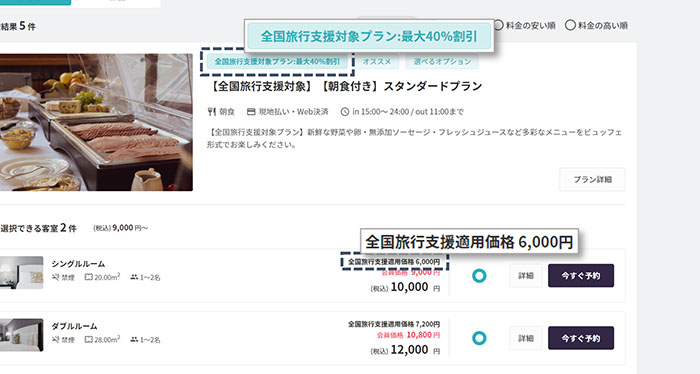Open the プラン詳細 plan details button

coord(592,179)
